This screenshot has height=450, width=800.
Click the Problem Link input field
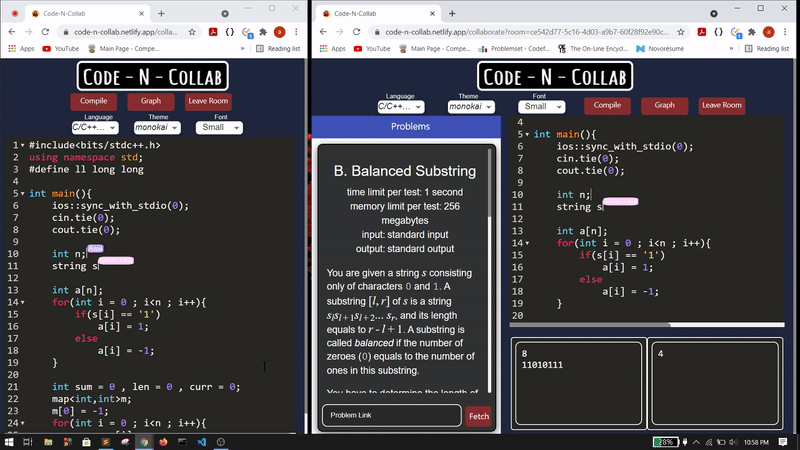[x=392, y=415]
